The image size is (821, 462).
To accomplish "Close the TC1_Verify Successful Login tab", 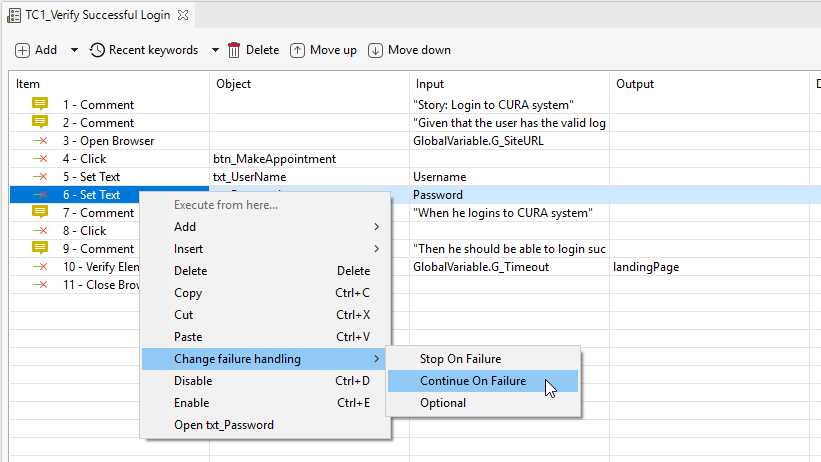I will click(x=183, y=15).
